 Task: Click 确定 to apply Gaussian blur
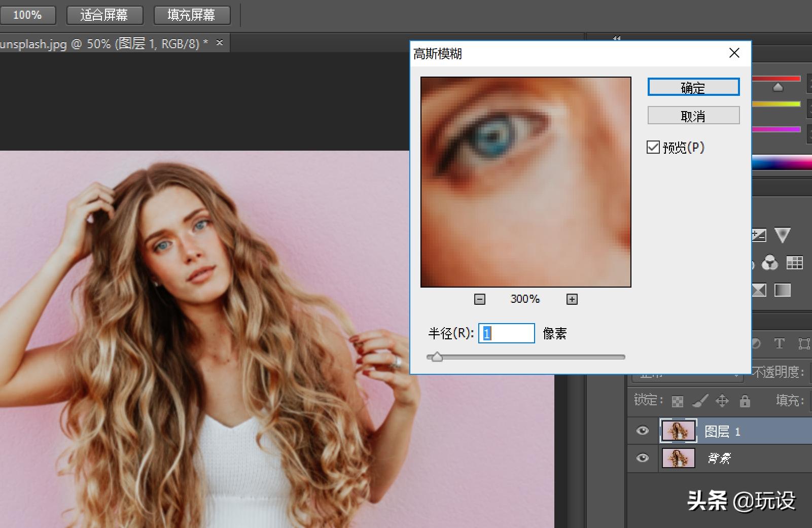[x=693, y=87]
